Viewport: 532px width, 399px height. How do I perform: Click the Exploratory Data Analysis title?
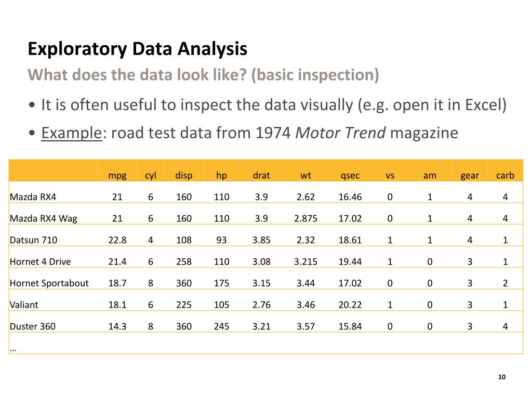137,49
